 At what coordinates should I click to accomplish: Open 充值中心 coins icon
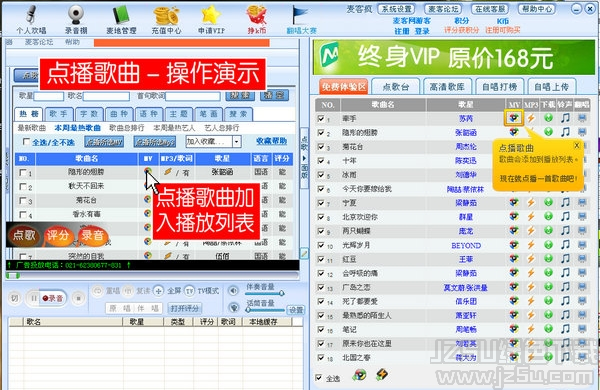click(x=166, y=16)
